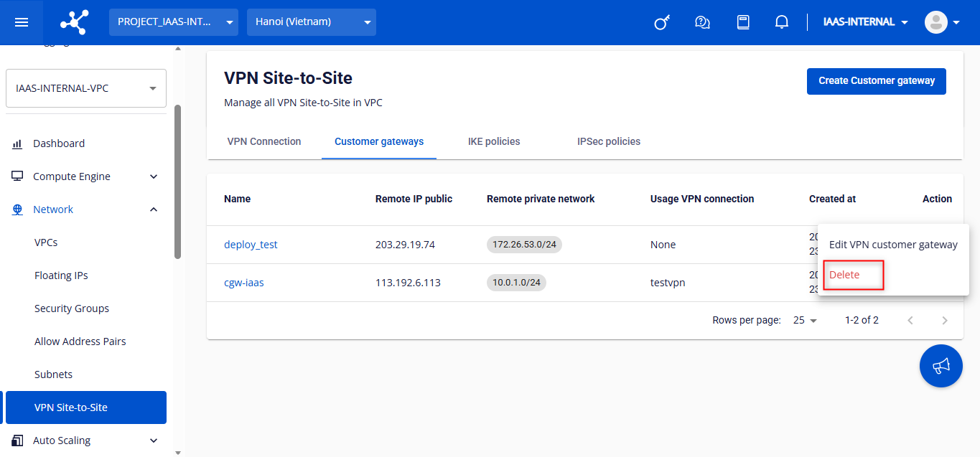The width and height of the screenshot is (980, 457).
Task: Choose Edit VPN customer gateway
Action: (893, 245)
